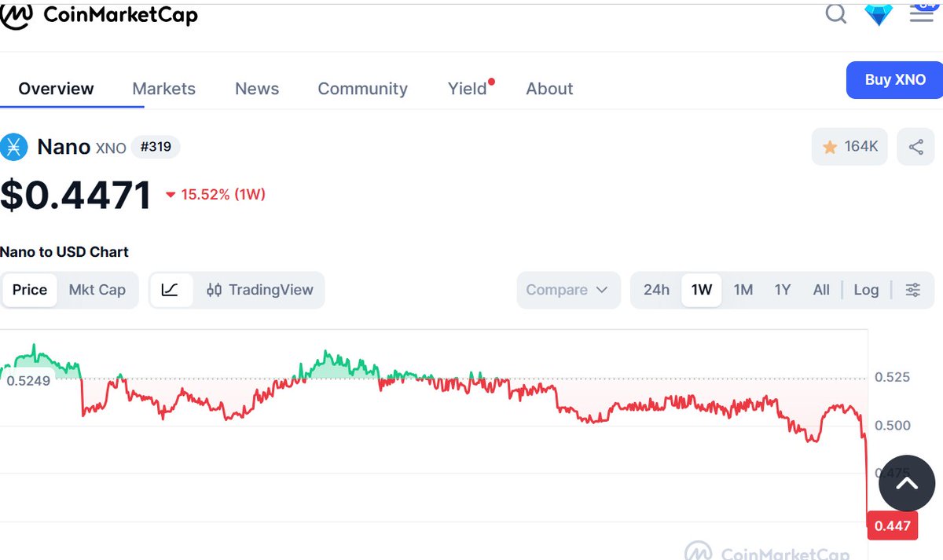943x560 pixels.
Task: Select the Price chart toggle
Action: [x=30, y=290]
